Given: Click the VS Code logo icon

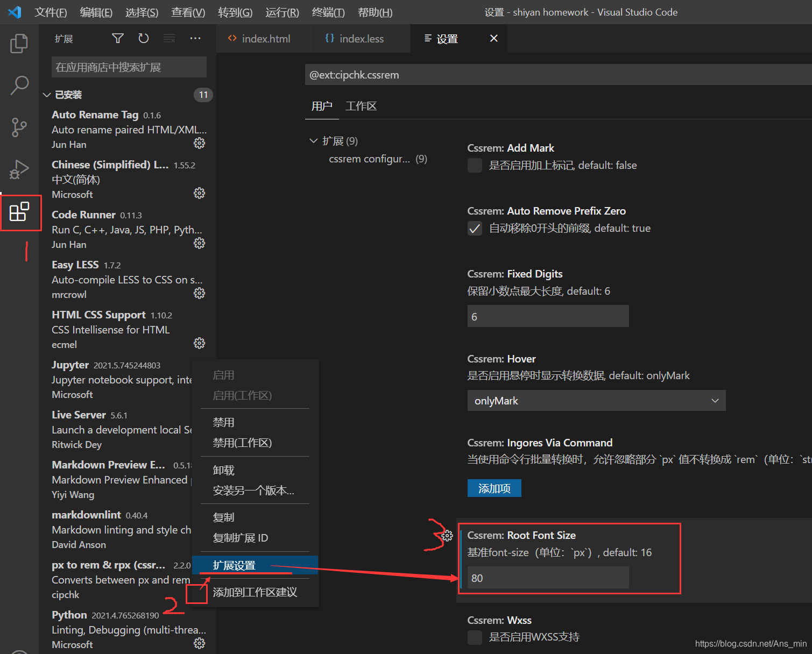Looking at the screenshot, I should click(15, 12).
